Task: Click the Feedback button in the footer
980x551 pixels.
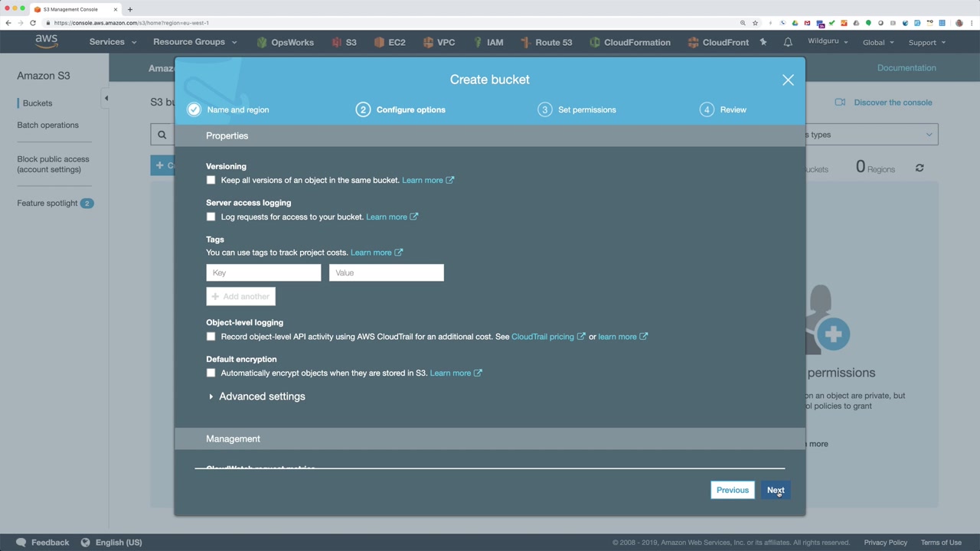Action: (x=43, y=543)
